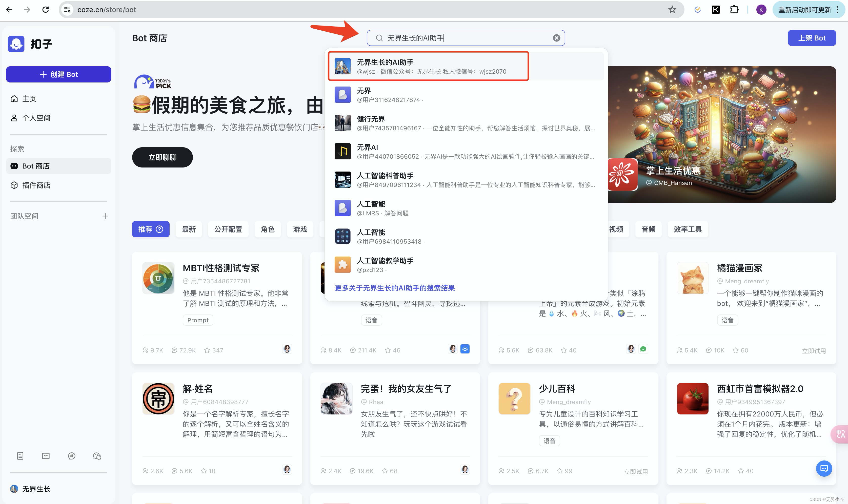Click the docs icon in sidebar bottom
This screenshot has width=848, height=504.
coord(20,456)
